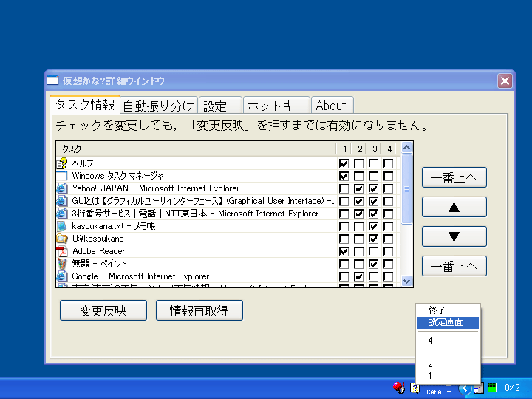Click the 情報再取得 button

(199, 310)
